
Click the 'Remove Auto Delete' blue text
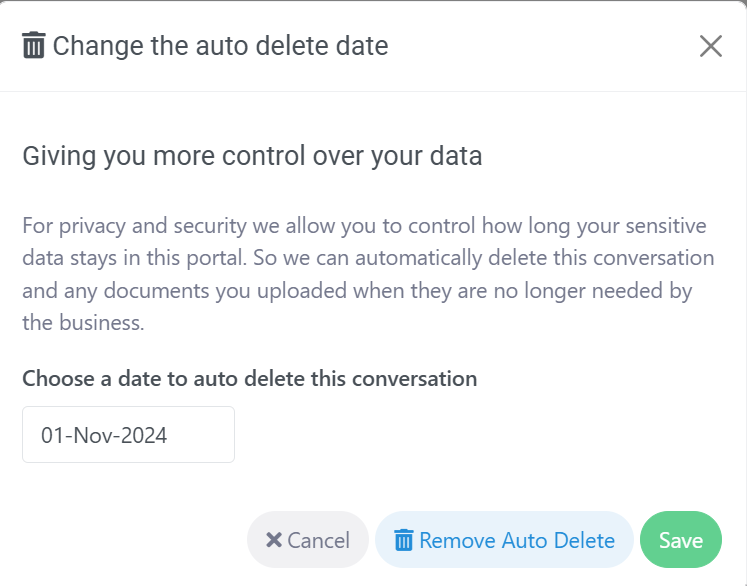pyautogui.click(x=517, y=541)
